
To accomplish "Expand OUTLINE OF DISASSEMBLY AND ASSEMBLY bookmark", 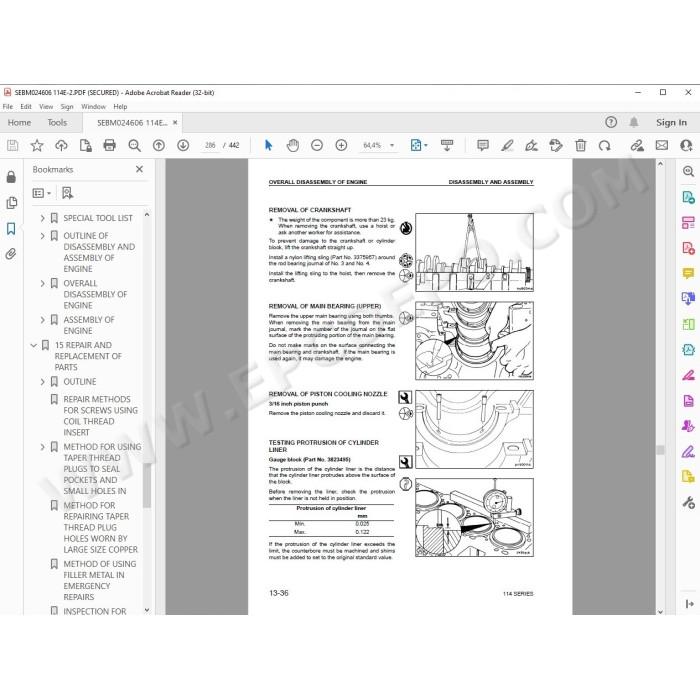I will 42,236.
